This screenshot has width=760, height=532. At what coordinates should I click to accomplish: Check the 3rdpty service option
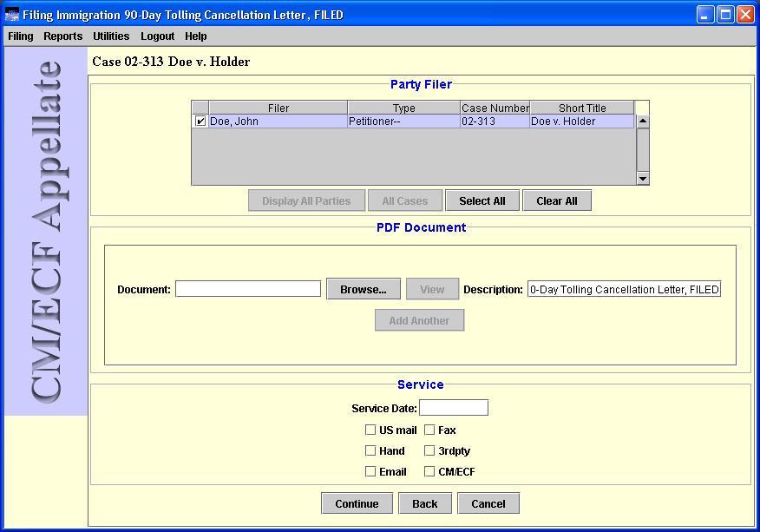(x=429, y=450)
